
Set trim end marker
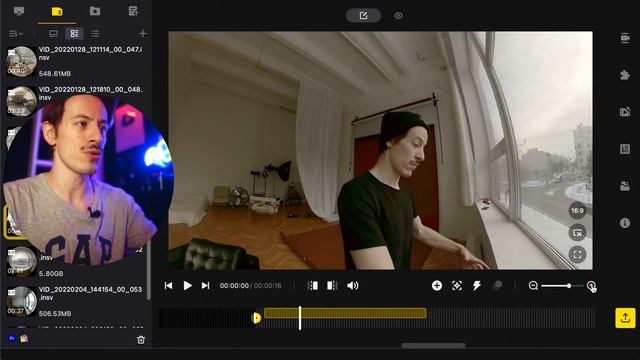coord(332,286)
